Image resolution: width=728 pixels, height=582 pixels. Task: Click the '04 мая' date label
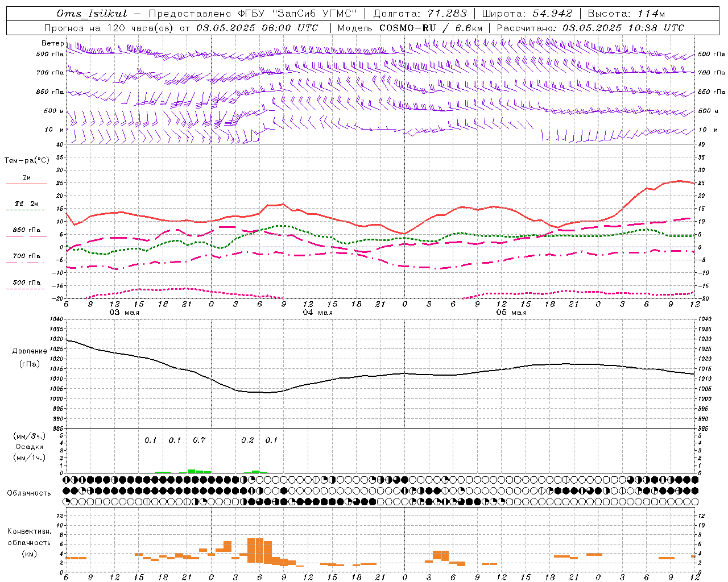click(318, 313)
